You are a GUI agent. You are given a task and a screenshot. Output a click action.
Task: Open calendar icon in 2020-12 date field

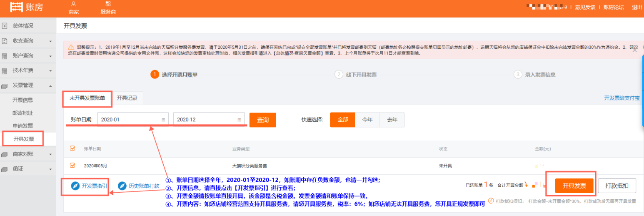click(239, 120)
